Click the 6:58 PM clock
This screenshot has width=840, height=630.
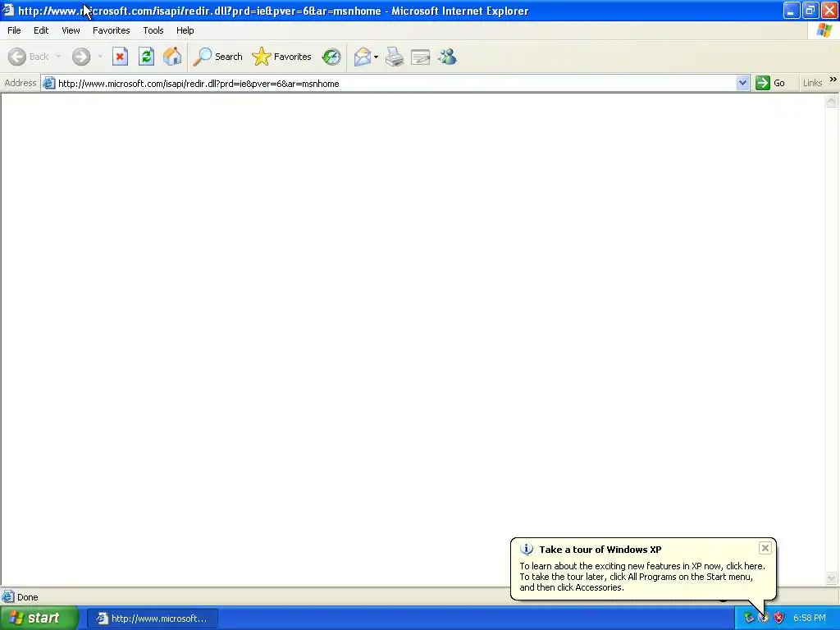(x=810, y=618)
